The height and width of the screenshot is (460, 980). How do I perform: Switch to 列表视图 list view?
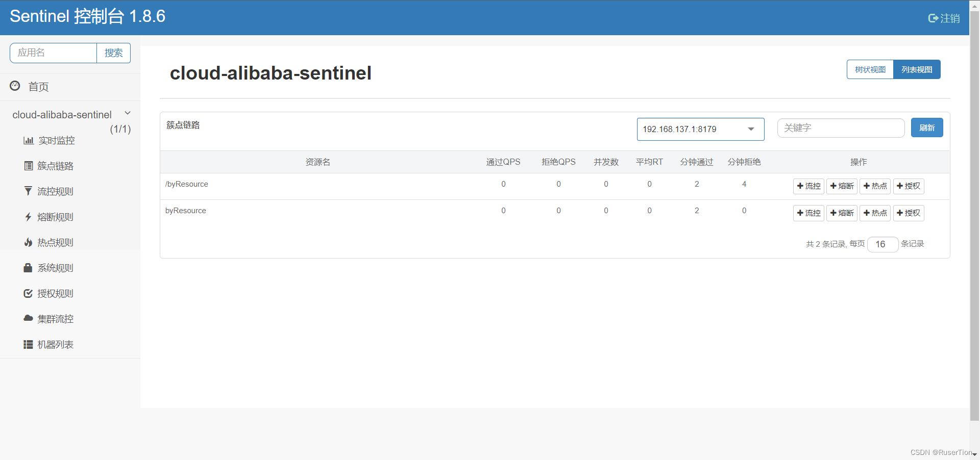(917, 69)
